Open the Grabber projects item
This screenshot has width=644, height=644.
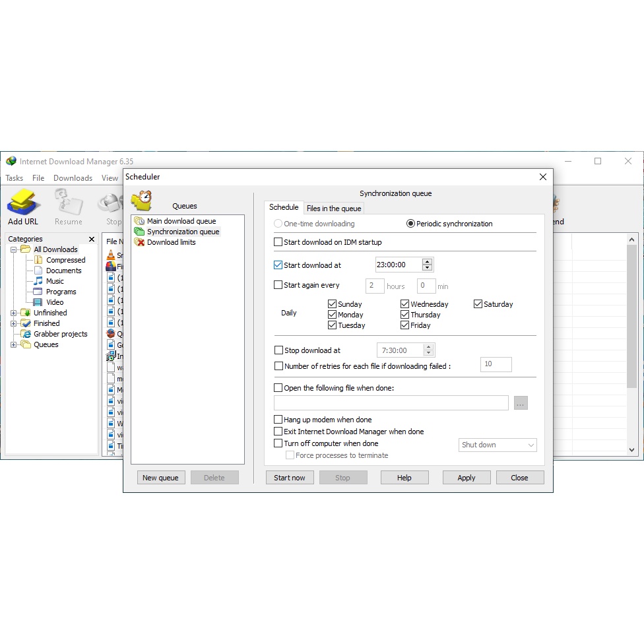pos(60,334)
